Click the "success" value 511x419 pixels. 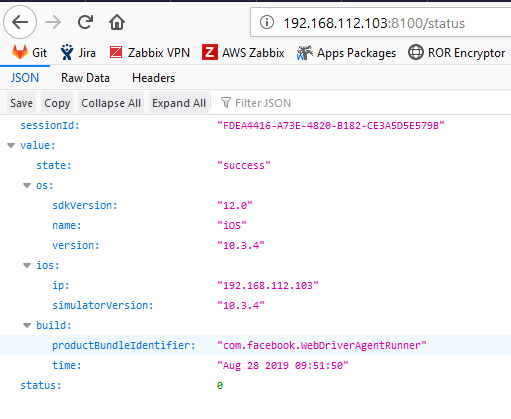(x=244, y=166)
